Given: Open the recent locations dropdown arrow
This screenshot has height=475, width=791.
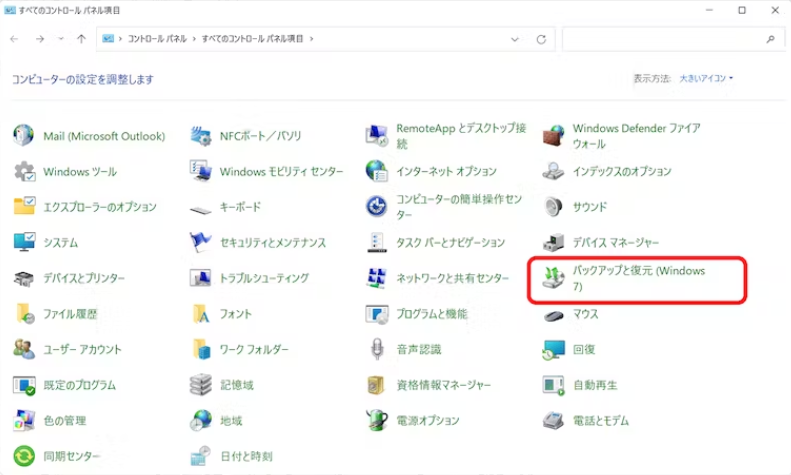Looking at the screenshot, I should click(61, 39).
